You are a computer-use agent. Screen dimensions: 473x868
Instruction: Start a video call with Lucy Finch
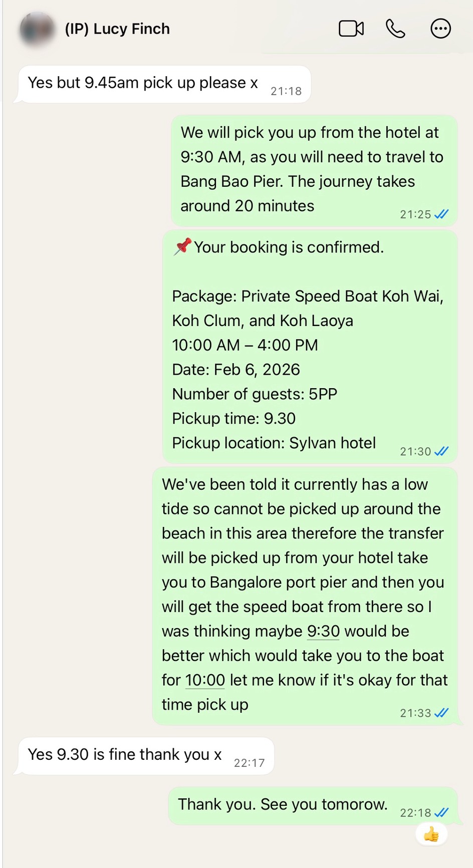[x=351, y=29]
